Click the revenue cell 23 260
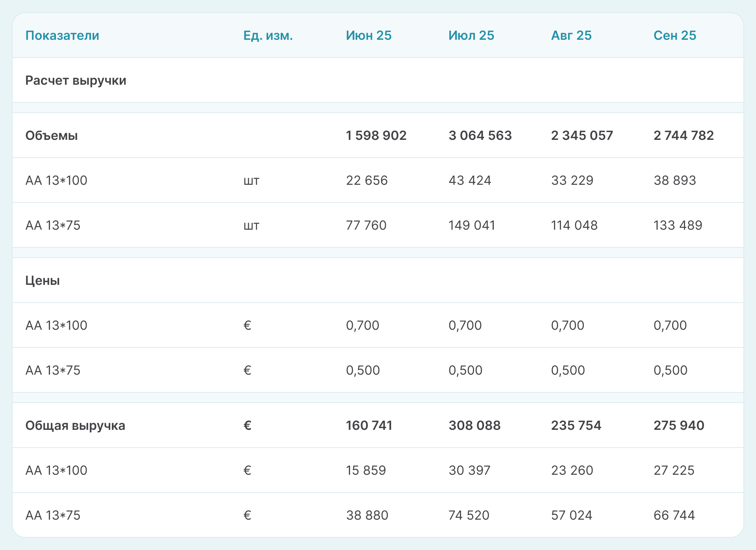This screenshot has height=550, width=756. tap(572, 470)
